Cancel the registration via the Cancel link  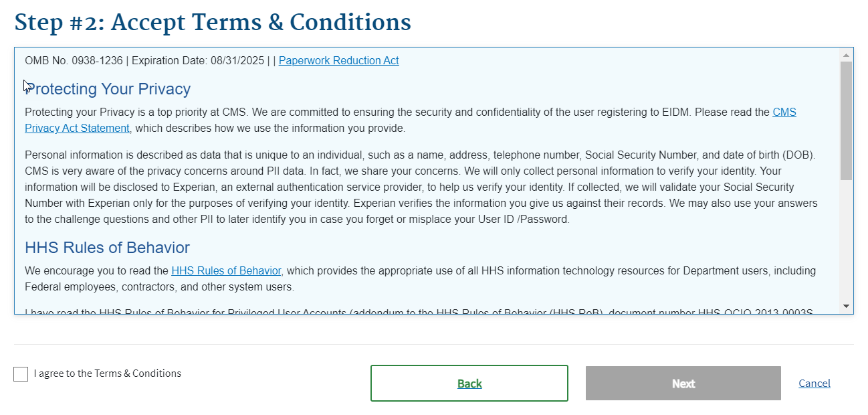pos(814,384)
